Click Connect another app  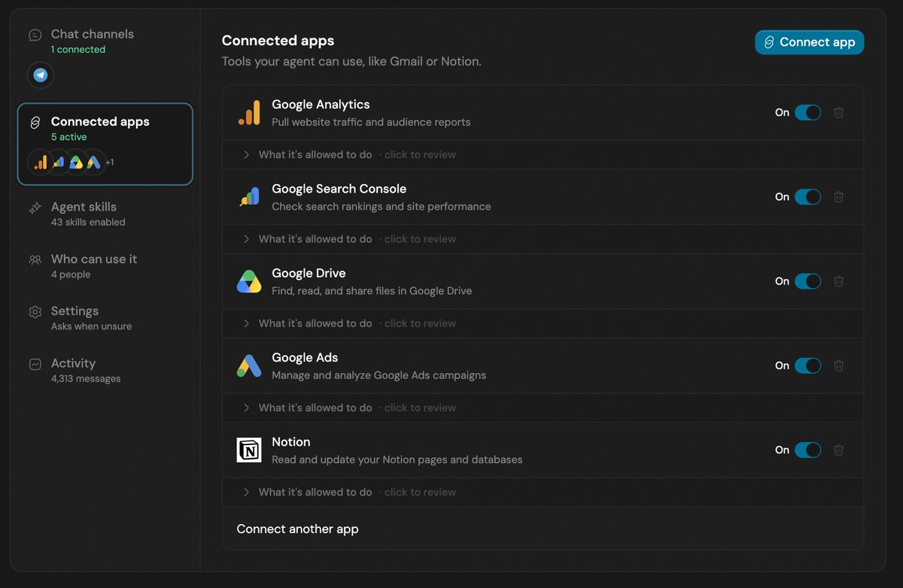pos(297,529)
